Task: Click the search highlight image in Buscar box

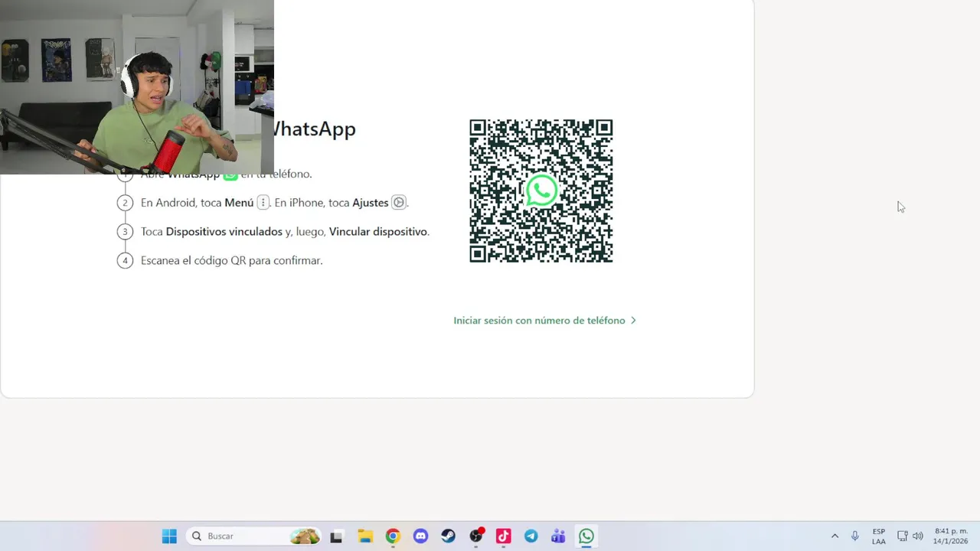Action: tap(305, 536)
